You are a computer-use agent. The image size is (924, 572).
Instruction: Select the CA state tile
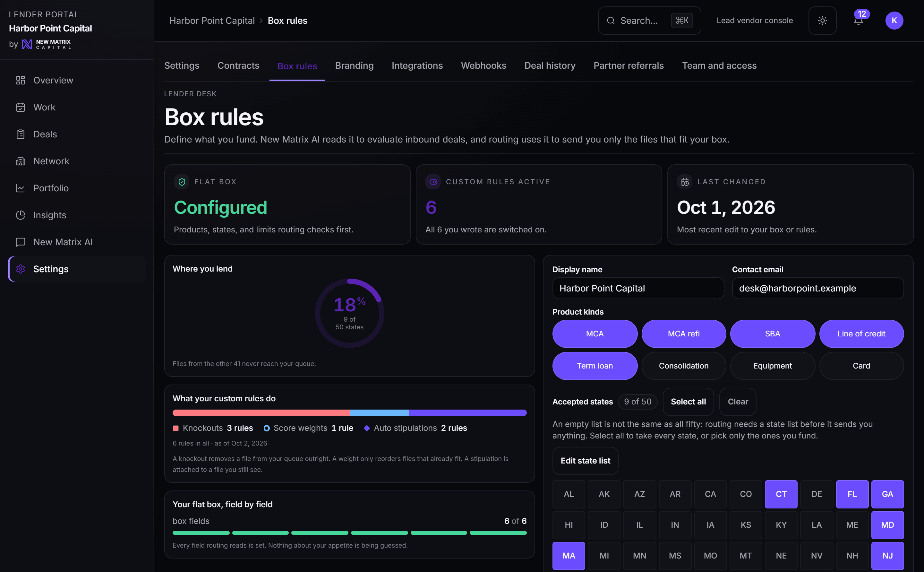pos(710,494)
